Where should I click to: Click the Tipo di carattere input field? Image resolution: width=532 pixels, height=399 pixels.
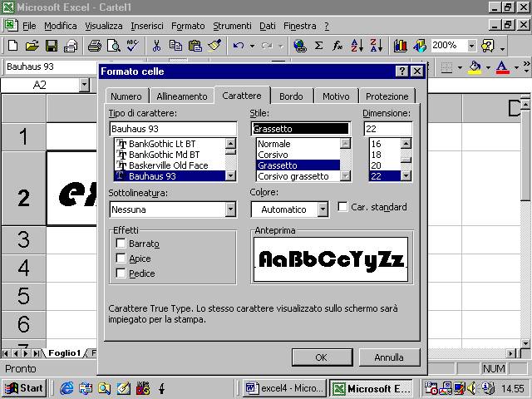coord(173,129)
